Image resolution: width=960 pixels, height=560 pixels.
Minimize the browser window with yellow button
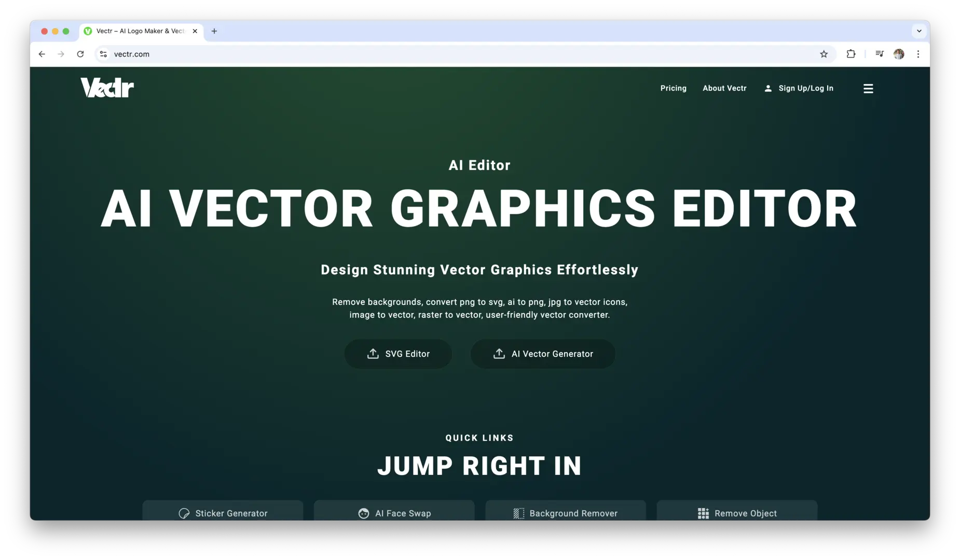[x=55, y=31]
